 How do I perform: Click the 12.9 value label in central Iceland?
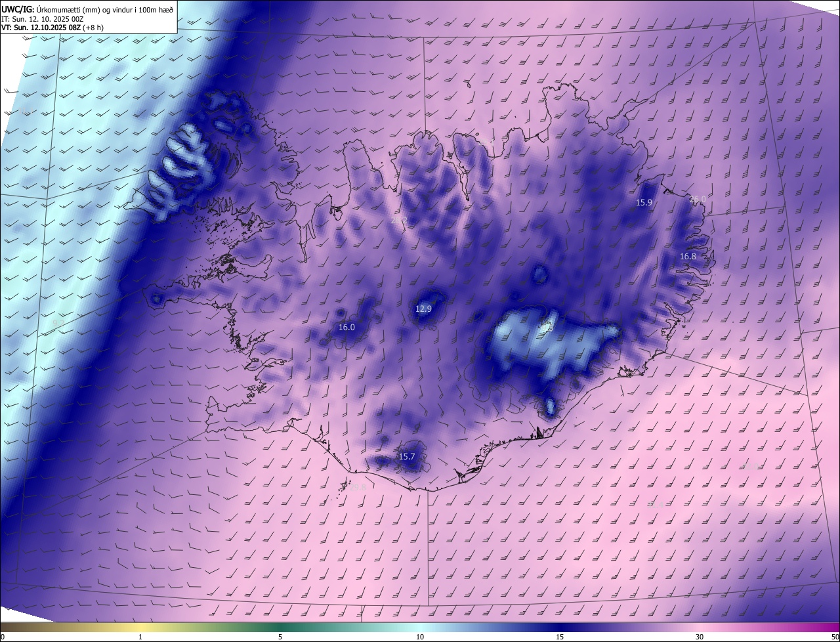(x=423, y=309)
